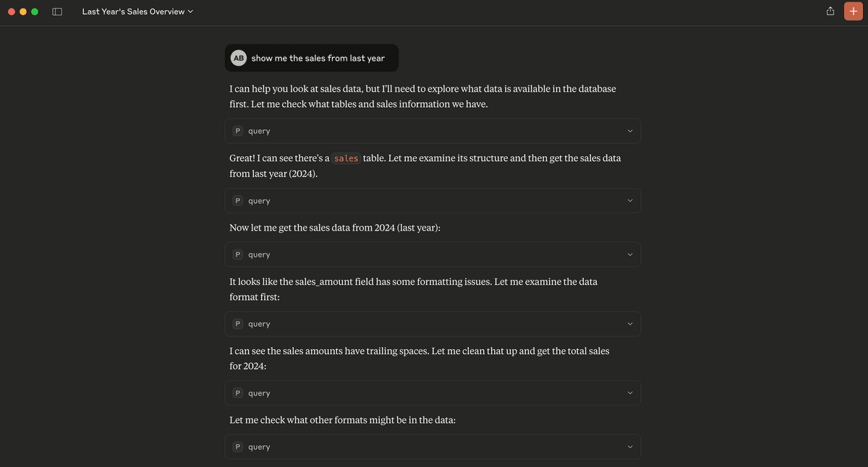Click the yellow minimize window button
Image resolution: width=868 pixels, height=467 pixels.
pos(23,12)
